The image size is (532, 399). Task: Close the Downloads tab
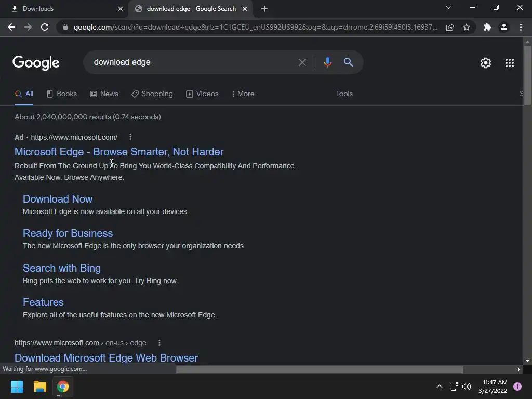tap(121, 9)
